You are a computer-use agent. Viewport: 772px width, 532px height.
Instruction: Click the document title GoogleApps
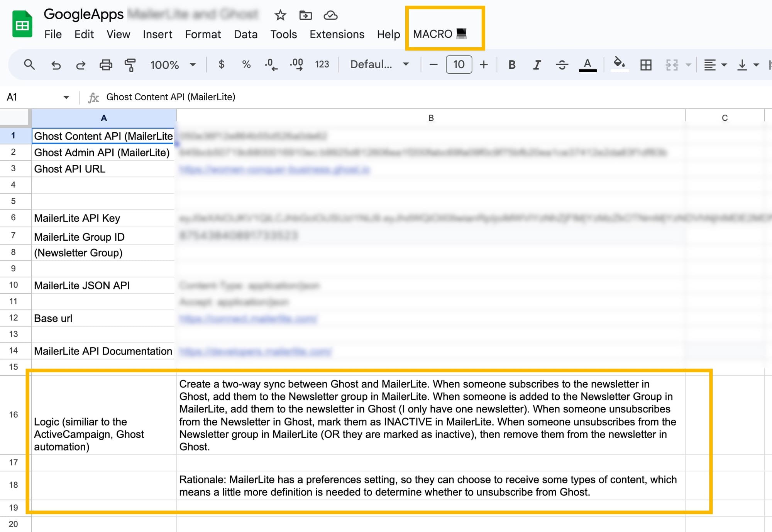83,14
